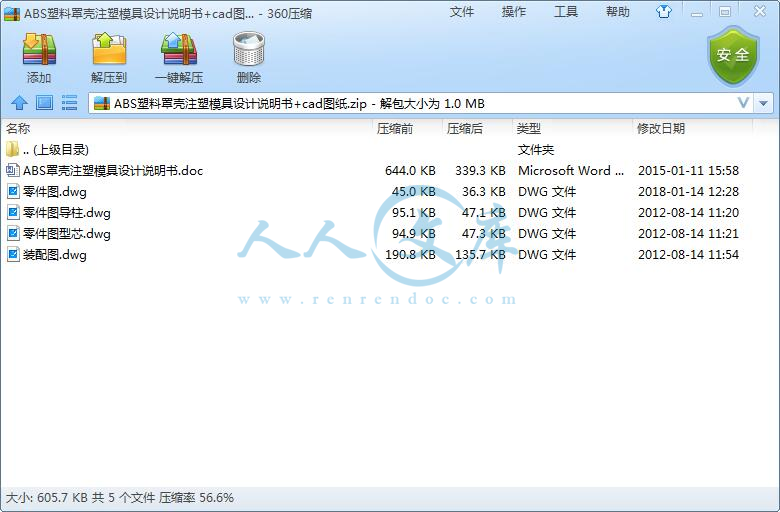Click the 解压到 (Extract to) icon

click(109, 50)
